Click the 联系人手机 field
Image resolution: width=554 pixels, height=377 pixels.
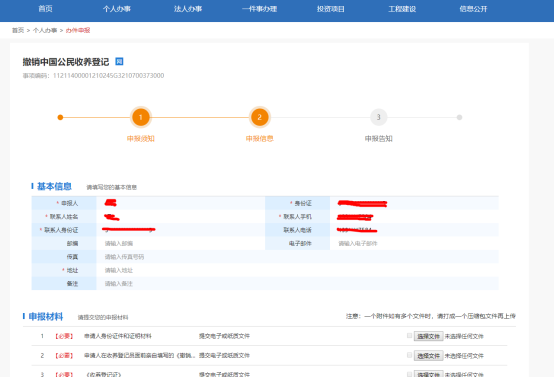414,217
